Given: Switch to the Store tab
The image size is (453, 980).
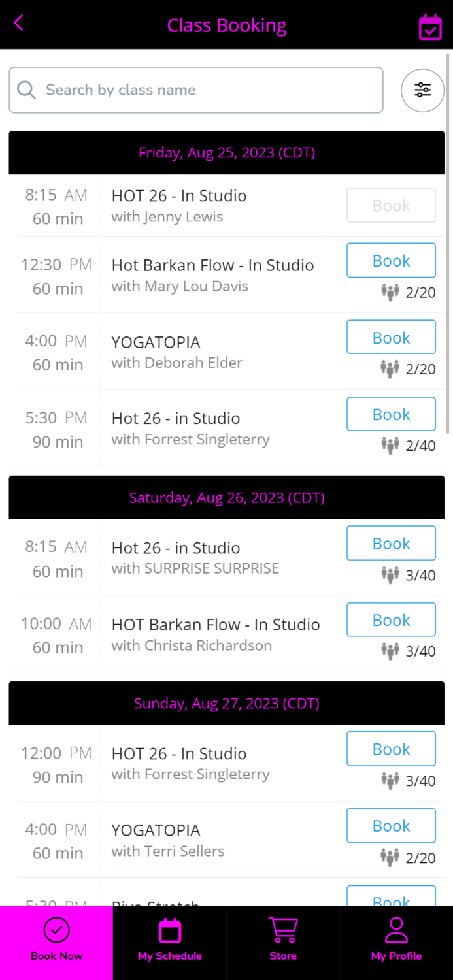Looking at the screenshot, I should pyautogui.click(x=282, y=943).
